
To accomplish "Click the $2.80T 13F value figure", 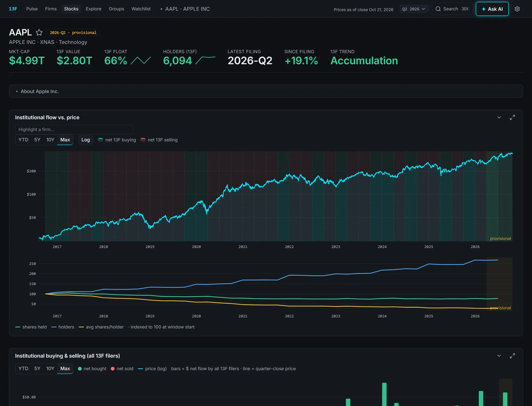I will click(74, 61).
